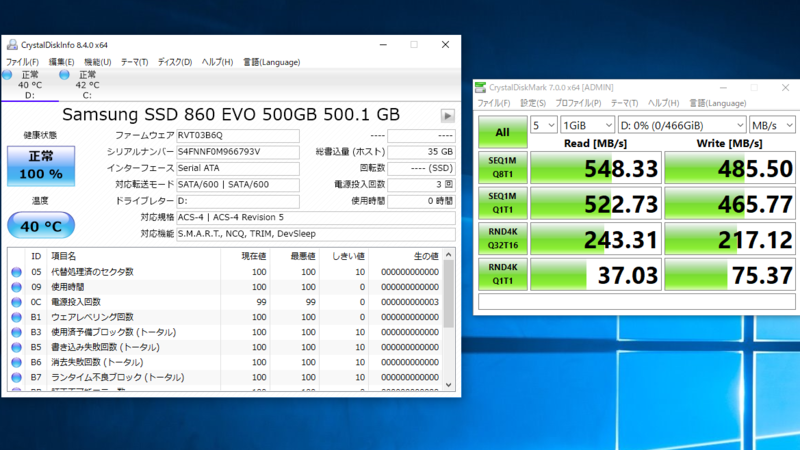The height and width of the screenshot is (450, 800).
Task: Click the SMART list scrollbar thumb
Action: [448, 294]
